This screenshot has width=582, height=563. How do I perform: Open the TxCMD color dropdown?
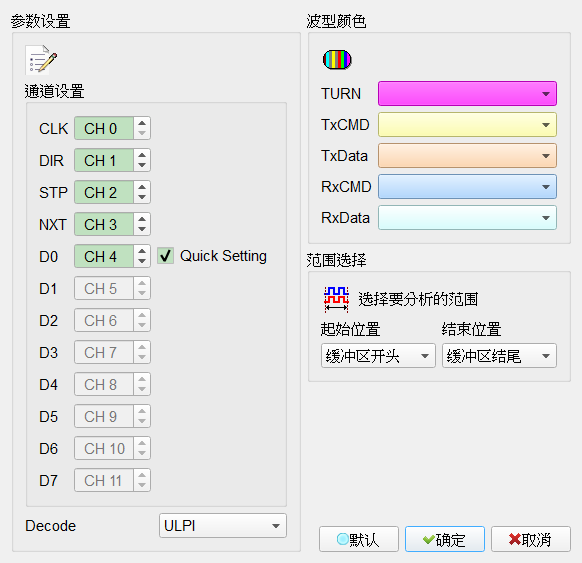coord(467,125)
